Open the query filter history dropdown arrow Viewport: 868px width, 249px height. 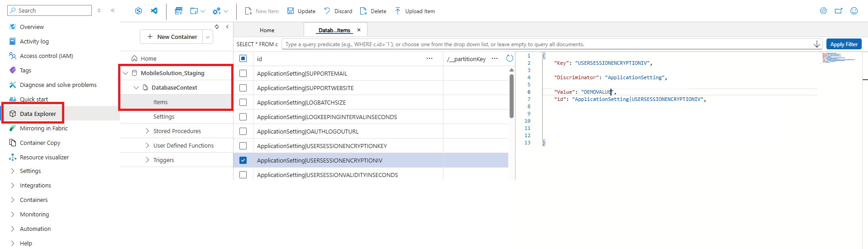click(x=817, y=44)
